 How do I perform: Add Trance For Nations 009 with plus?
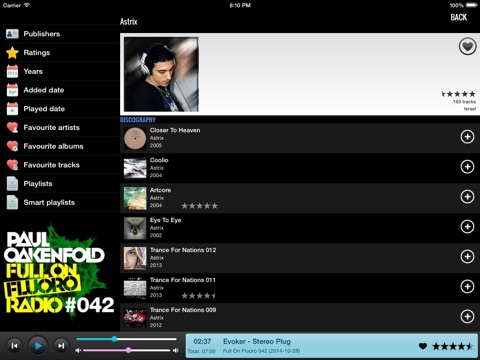[467, 316]
